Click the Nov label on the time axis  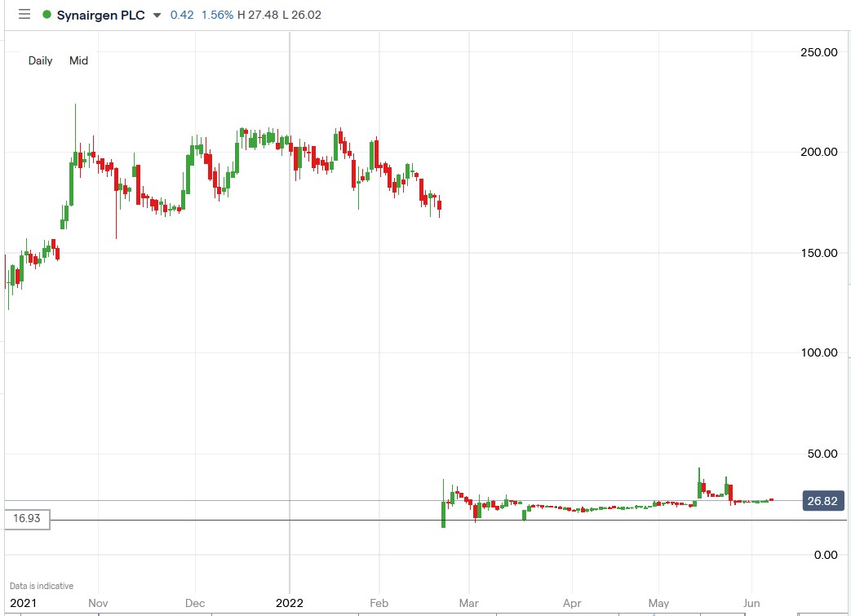[x=98, y=603]
